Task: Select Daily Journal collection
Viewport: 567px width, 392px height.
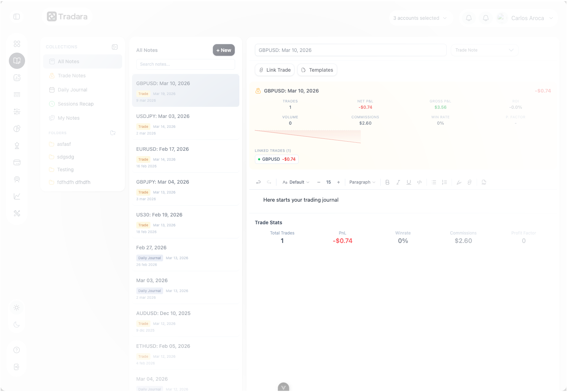Action: coord(72,90)
